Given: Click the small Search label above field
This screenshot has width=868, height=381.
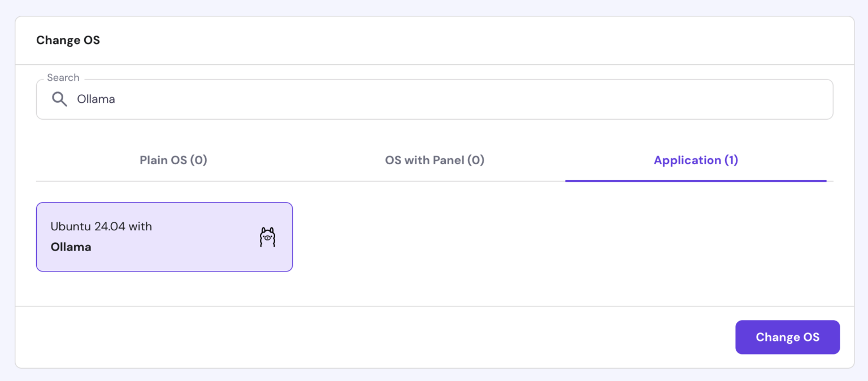Looking at the screenshot, I should point(63,78).
